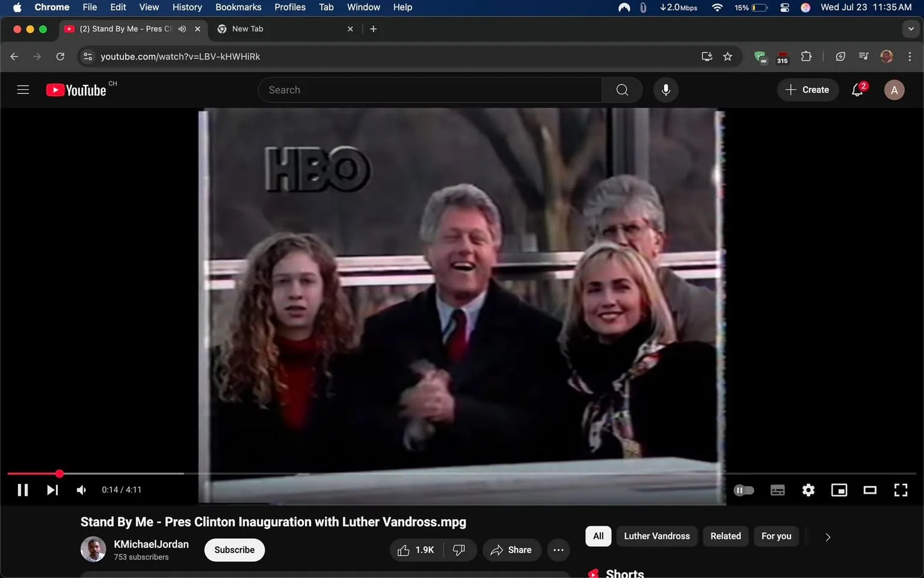The height and width of the screenshot is (578, 924).
Task: Subscribe to KMichaelJordan's channel
Action: [x=234, y=550]
